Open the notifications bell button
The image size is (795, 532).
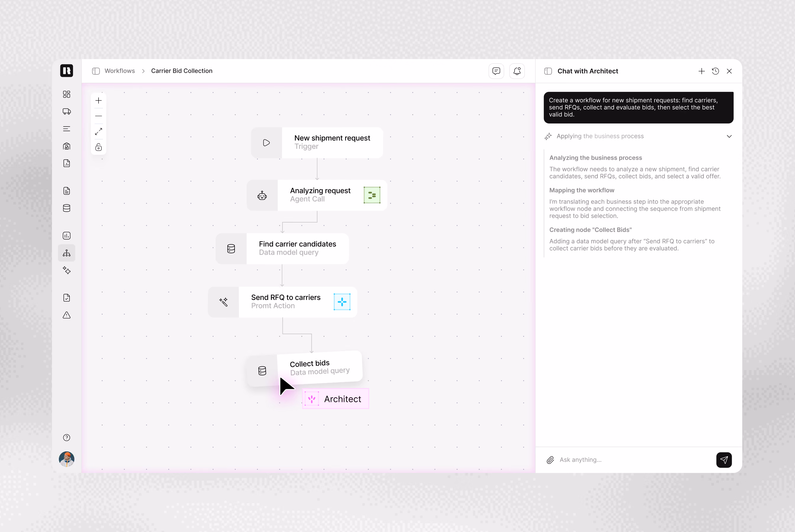pyautogui.click(x=517, y=71)
